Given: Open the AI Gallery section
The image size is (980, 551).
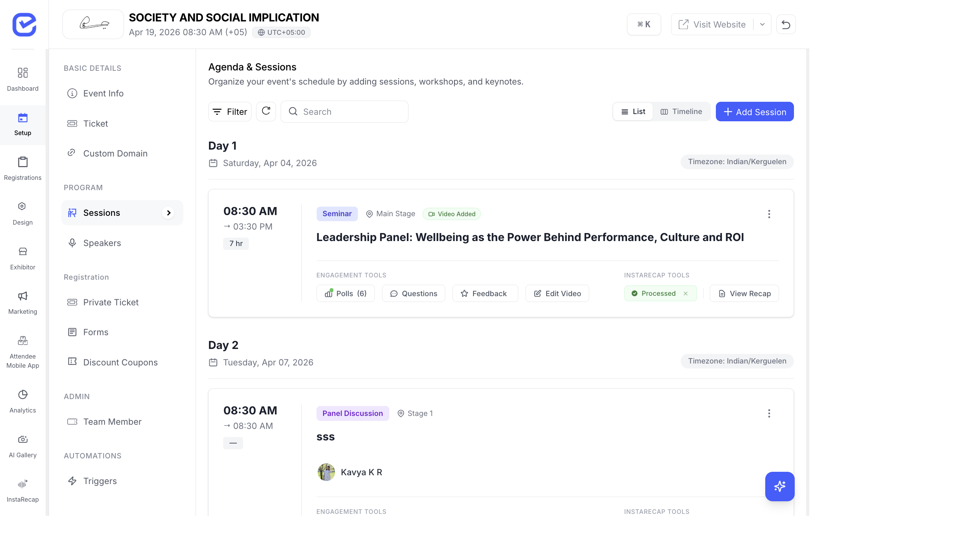Looking at the screenshot, I should (23, 446).
